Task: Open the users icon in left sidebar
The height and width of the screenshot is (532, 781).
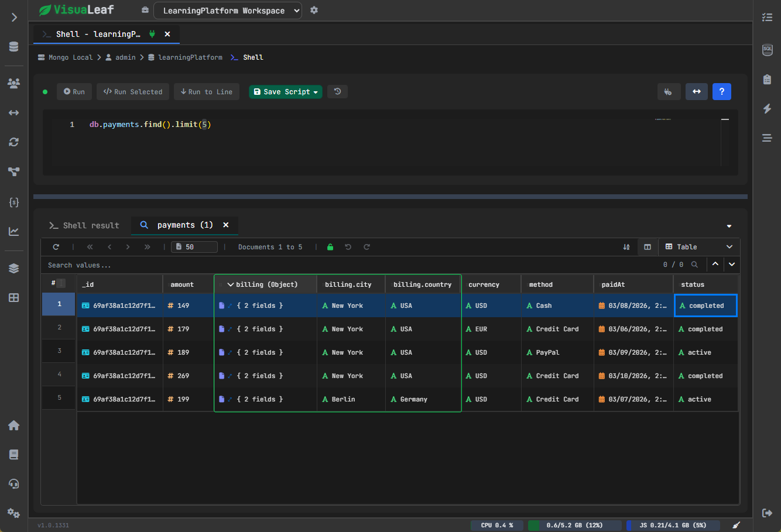Action: (14, 83)
